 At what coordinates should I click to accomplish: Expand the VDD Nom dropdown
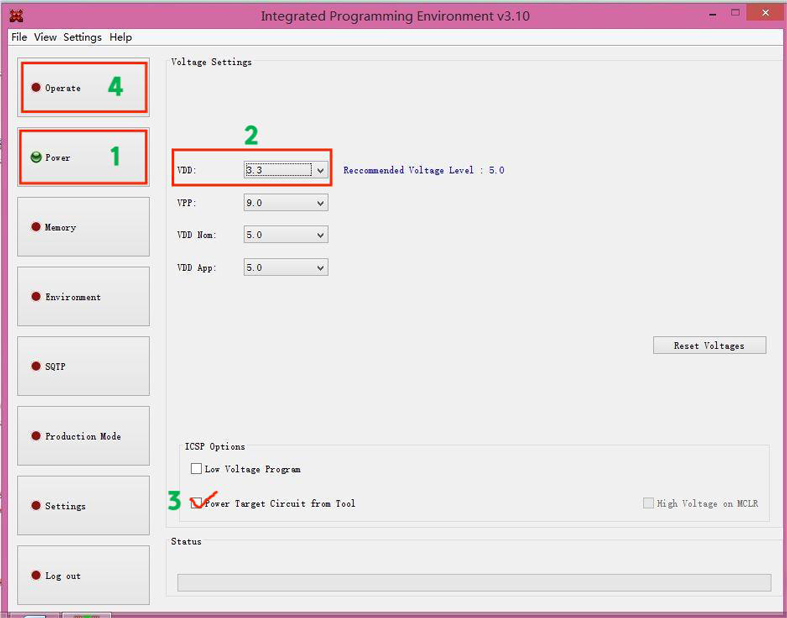point(320,235)
